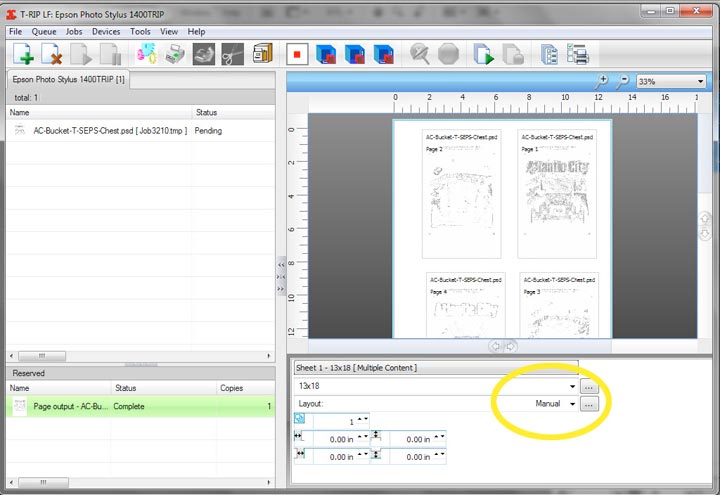Click the add new job icon

point(22,54)
